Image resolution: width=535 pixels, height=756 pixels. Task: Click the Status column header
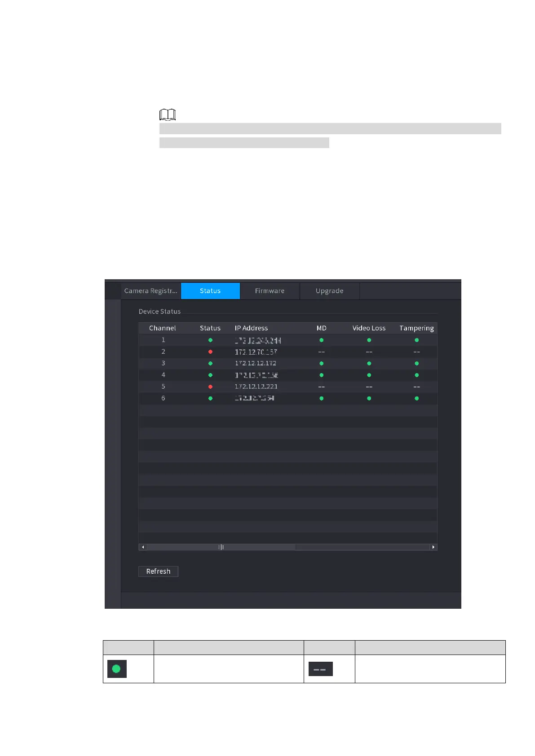point(210,328)
